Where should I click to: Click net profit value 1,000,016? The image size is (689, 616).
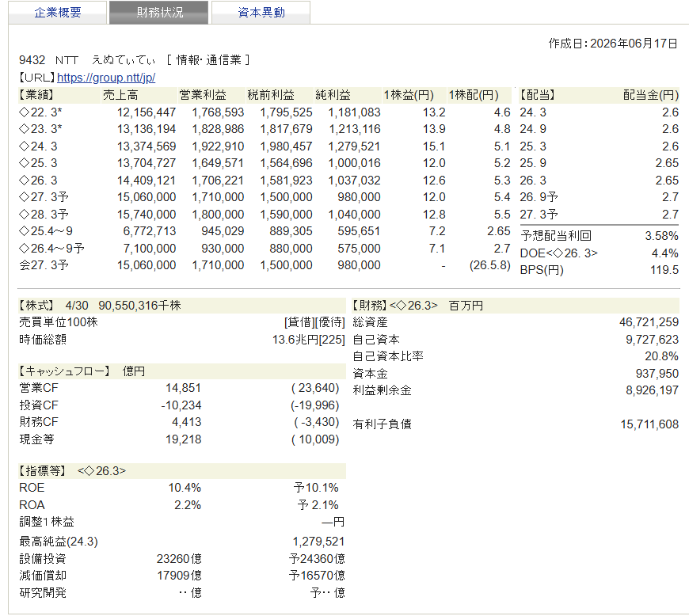click(x=355, y=163)
